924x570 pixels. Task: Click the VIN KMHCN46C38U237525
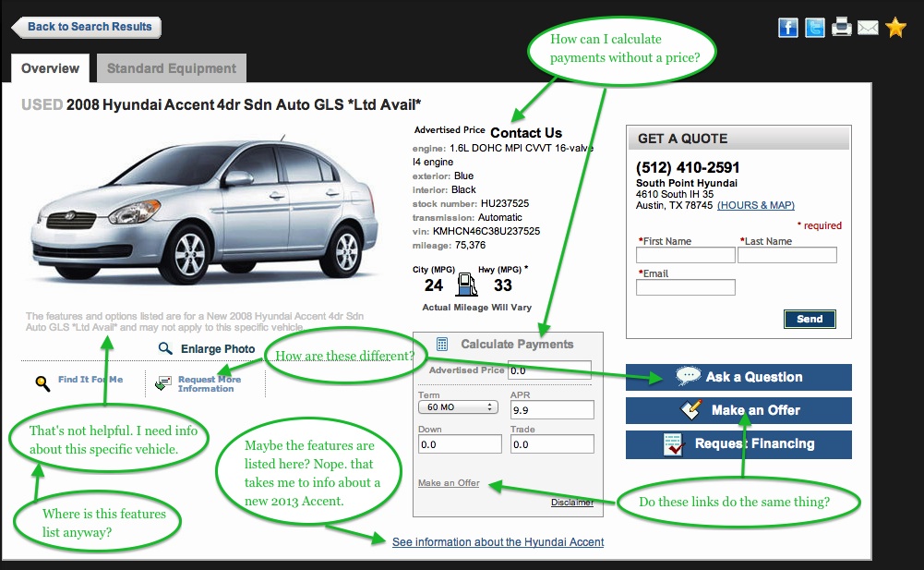click(486, 231)
